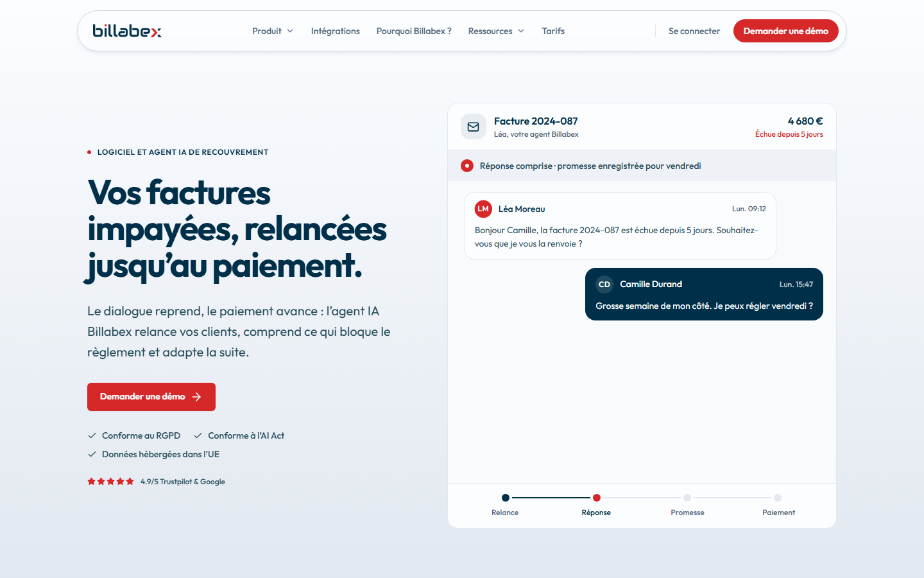Image resolution: width=924 pixels, height=578 pixels.
Task: Select the Relance step marker
Action: (x=506, y=498)
